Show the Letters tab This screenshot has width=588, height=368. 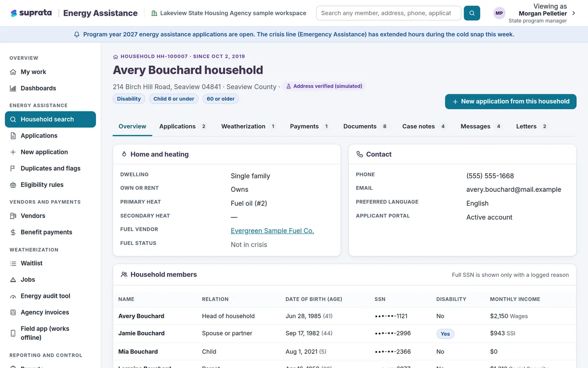(x=532, y=126)
